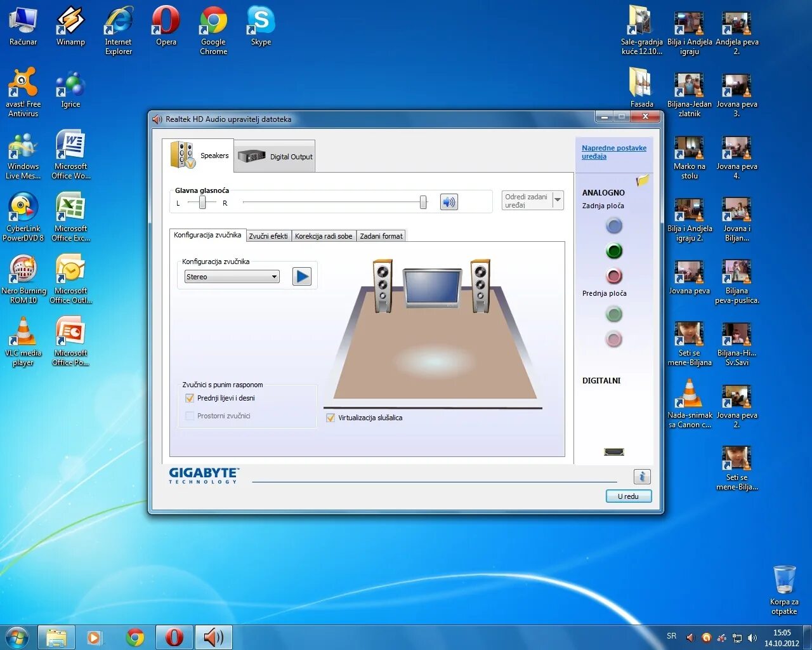Viewport: 812px width, 650px height.
Task: Open Windows Start menu orb
Action: pyautogui.click(x=16, y=637)
